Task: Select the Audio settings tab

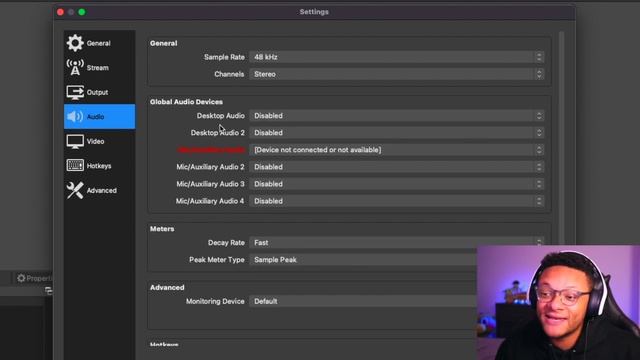Action: tap(99, 117)
